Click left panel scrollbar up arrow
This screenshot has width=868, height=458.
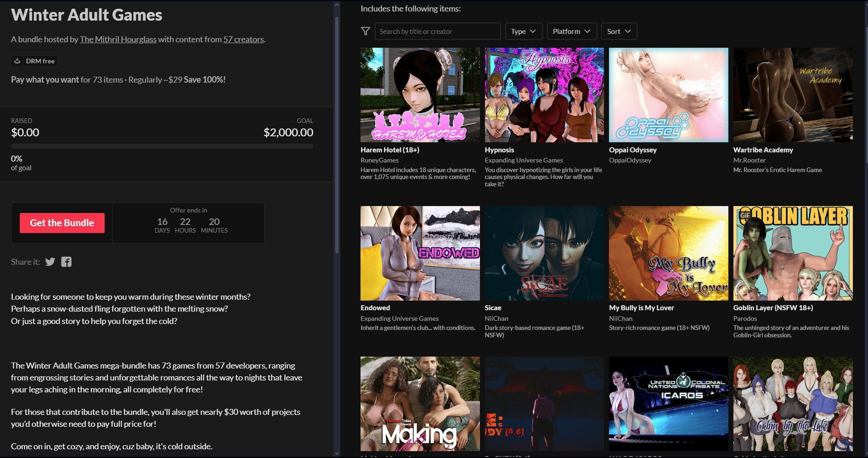tap(337, 5)
